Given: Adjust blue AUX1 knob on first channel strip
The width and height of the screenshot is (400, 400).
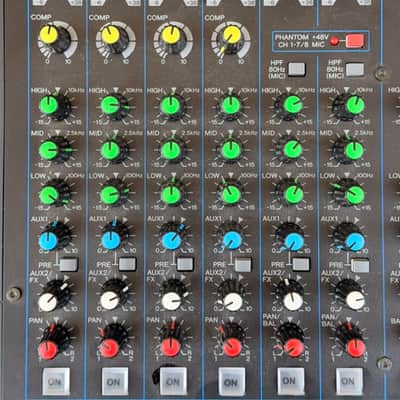Looking at the screenshot, I should (x=49, y=241).
